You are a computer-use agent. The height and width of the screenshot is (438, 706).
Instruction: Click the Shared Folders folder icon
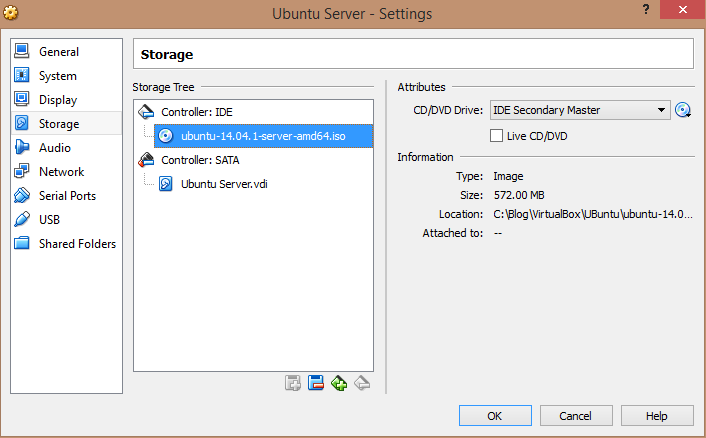click(22, 243)
